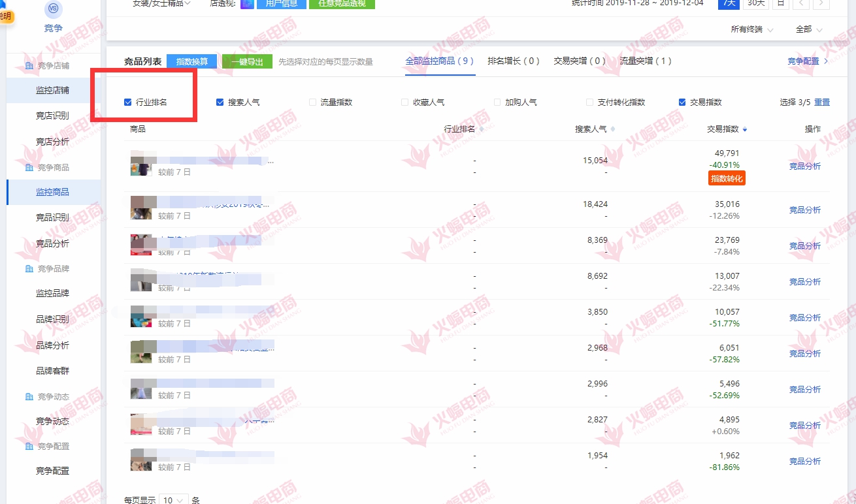Go to the previous date period arrow
The height and width of the screenshot is (504, 856).
coord(802,3)
